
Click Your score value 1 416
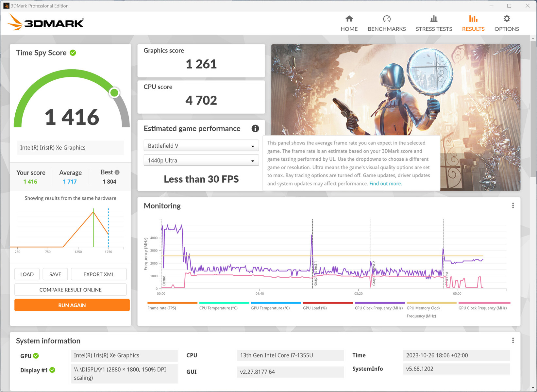[x=30, y=182]
